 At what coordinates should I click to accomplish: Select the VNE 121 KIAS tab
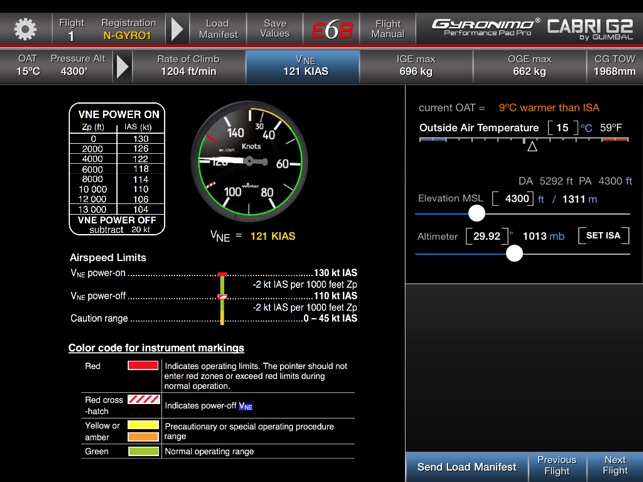[303, 66]
